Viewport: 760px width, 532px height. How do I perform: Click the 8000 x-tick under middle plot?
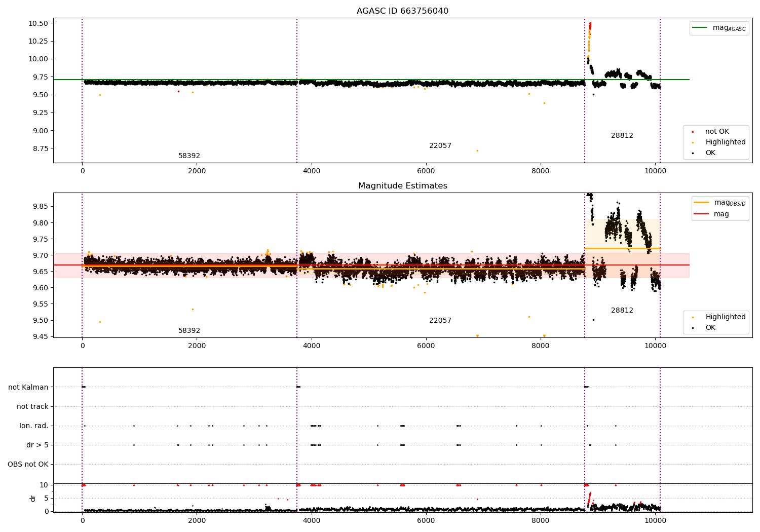541,346
